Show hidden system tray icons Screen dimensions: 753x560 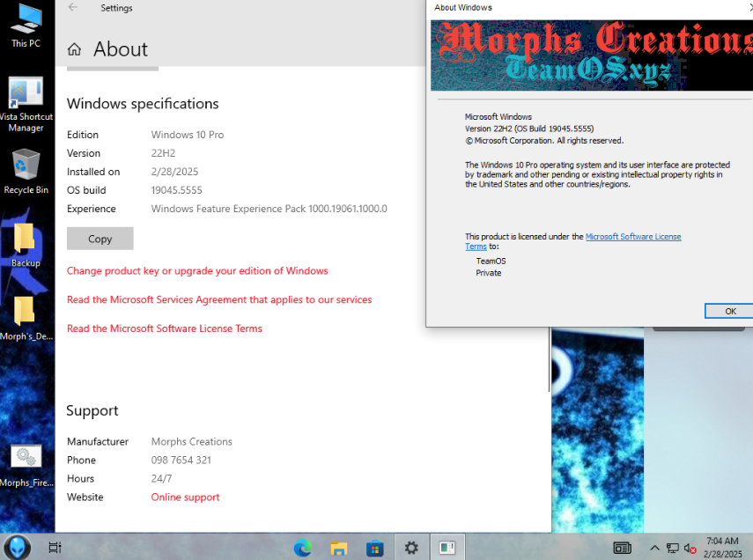(654, 548)
